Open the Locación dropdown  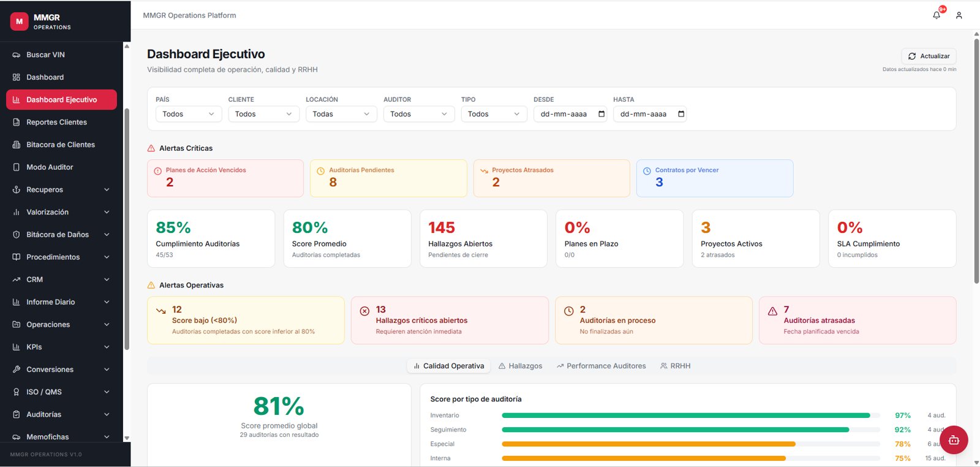point(342,114)
